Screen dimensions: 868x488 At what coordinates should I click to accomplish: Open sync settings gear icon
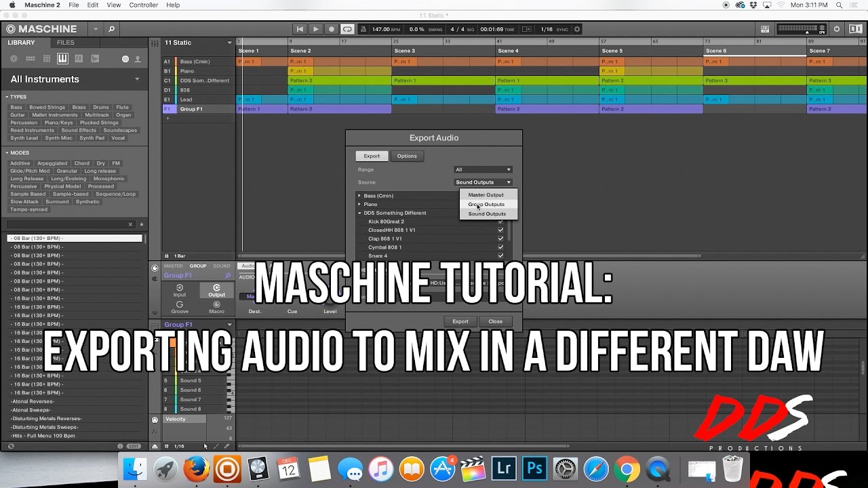click(x=577, y=29)
